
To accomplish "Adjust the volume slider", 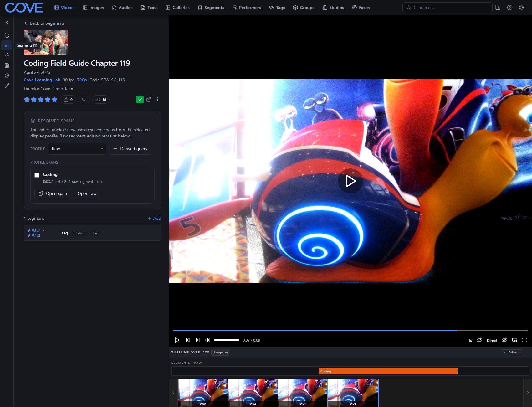I will (x=227, y=340).
